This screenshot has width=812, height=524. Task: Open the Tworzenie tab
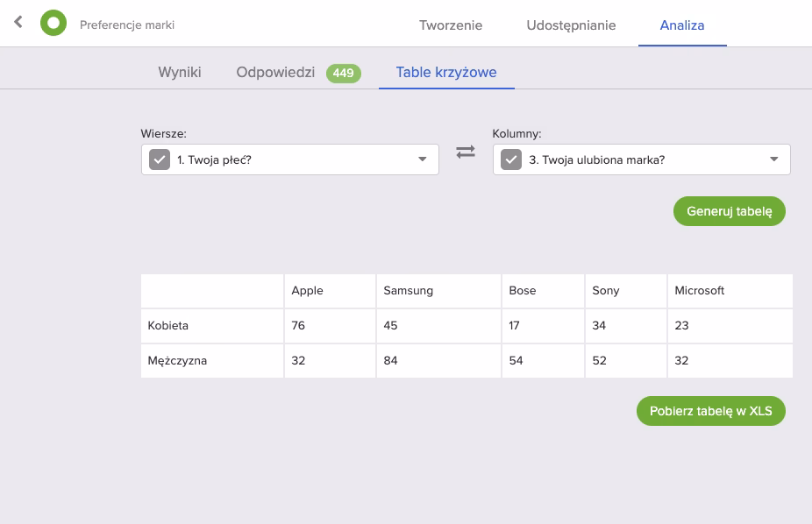coord(451,25)
